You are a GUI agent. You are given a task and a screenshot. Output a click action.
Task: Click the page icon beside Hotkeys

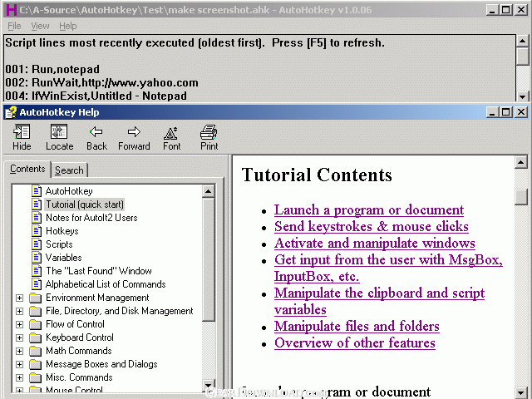37,231
